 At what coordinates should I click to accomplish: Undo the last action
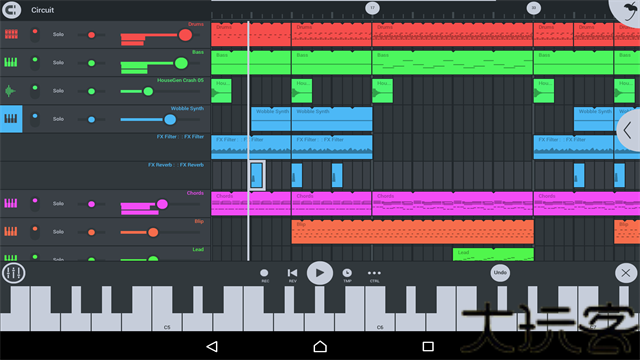tap(500, 273)
